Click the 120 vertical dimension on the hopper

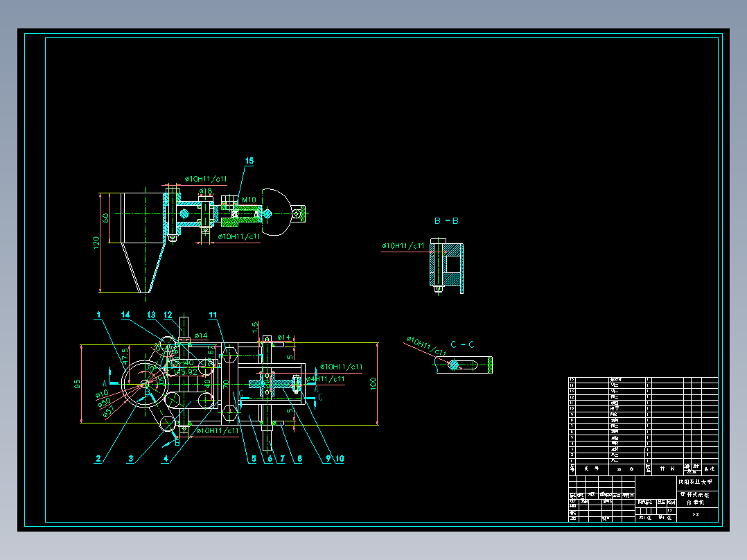click(96, 242)
